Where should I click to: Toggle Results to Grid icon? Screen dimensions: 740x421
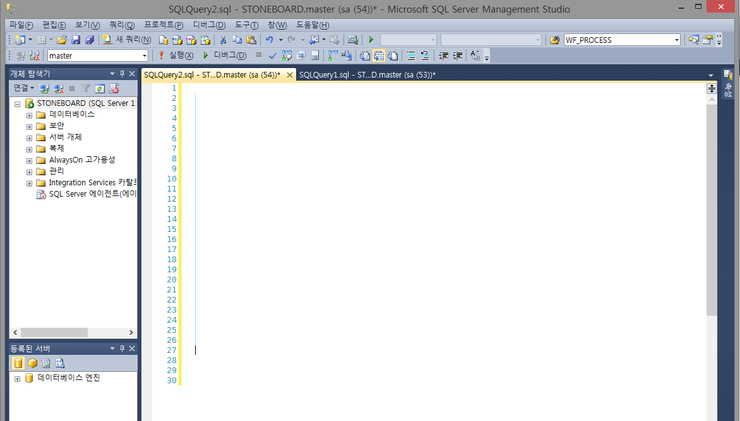point(379,56)
